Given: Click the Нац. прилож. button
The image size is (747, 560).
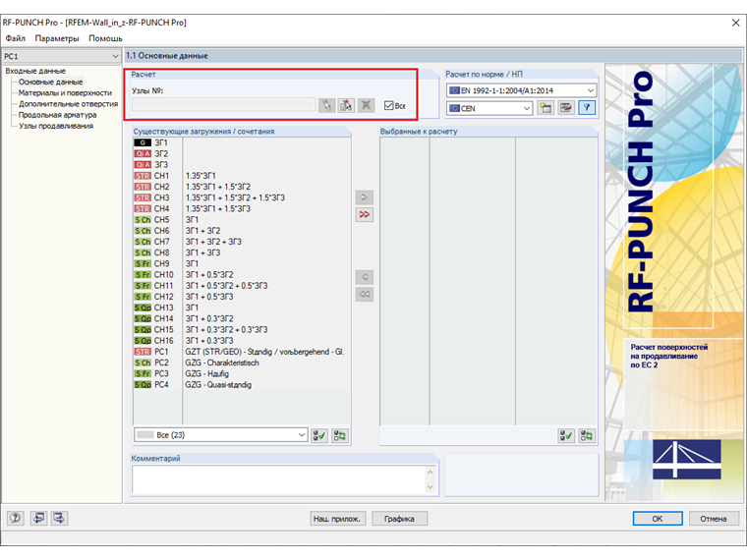Looking at the screenshot, I should [337, 519].
